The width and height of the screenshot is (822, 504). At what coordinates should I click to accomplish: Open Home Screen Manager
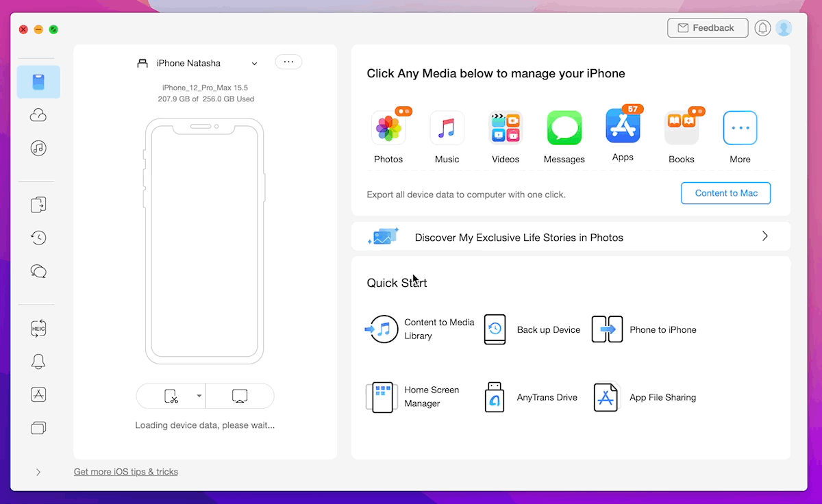[x=412, y=397]
